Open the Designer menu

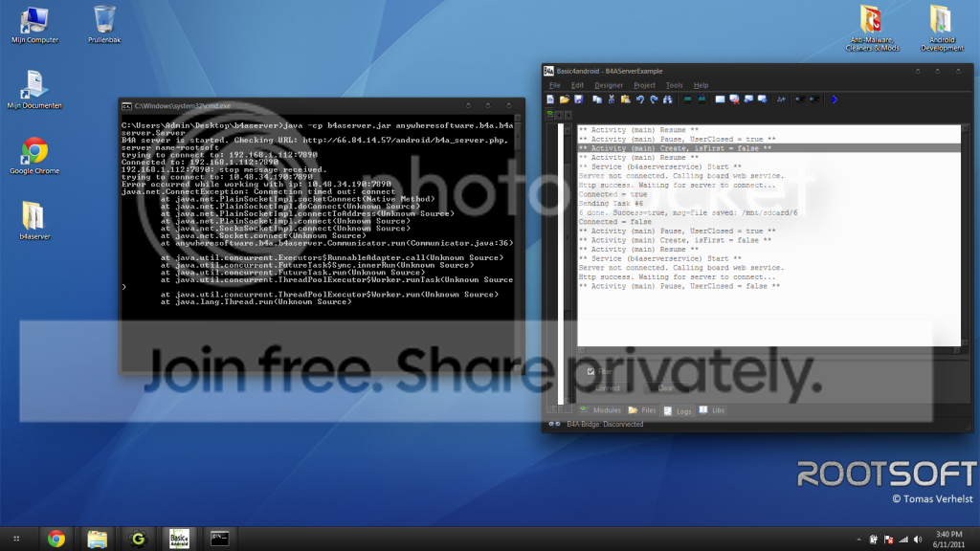tap(609, 85)
